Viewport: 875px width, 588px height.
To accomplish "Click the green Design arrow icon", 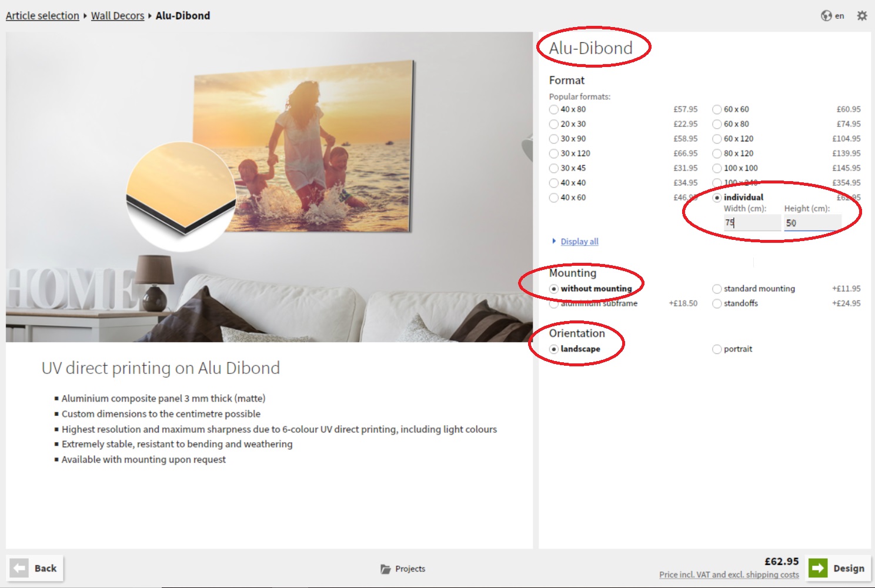I will coord(818,568).
